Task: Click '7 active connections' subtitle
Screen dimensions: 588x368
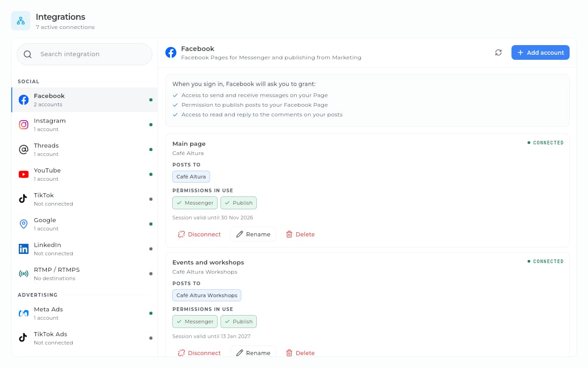Action: tap(65, 27)
